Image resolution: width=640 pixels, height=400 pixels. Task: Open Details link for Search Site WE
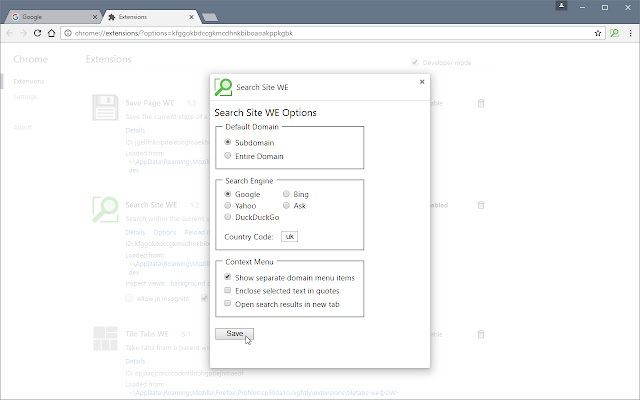coord(135,232)
